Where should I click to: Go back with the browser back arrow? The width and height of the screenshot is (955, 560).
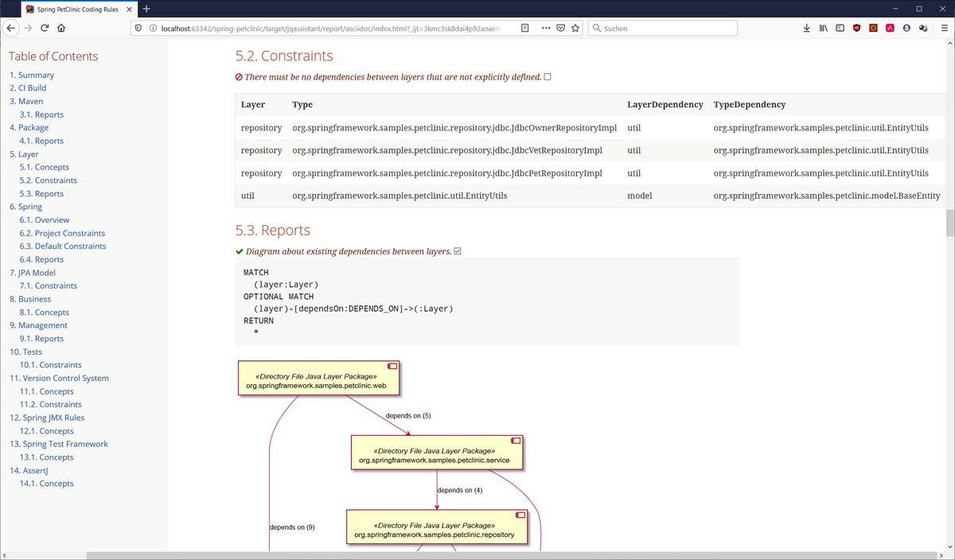(x=11, y=28)
